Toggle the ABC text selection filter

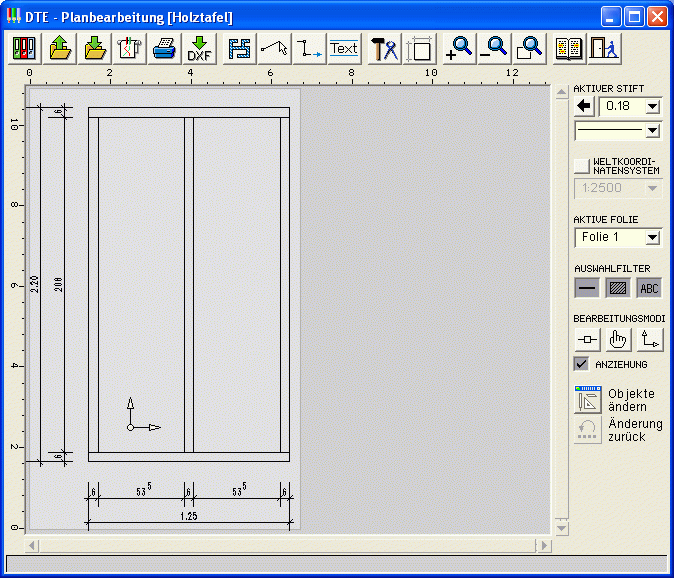coord(649,289)
